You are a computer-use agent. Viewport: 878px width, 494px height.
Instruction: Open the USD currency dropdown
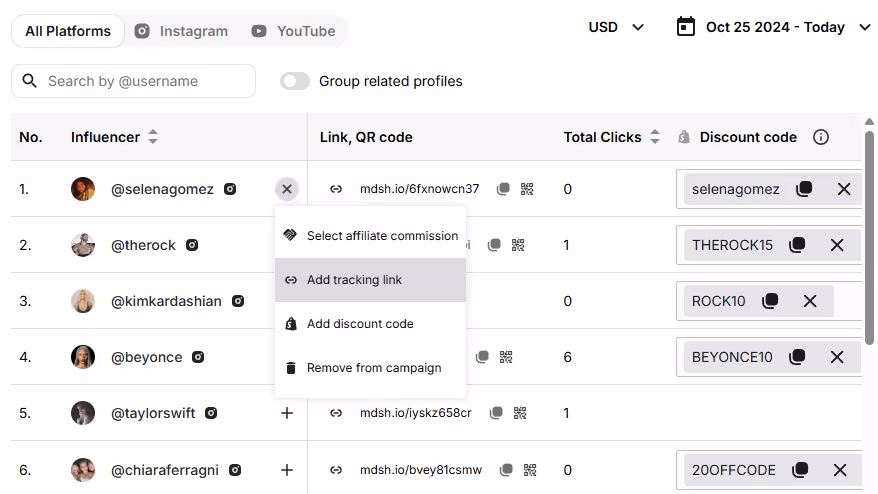click(x=616, y=27)
